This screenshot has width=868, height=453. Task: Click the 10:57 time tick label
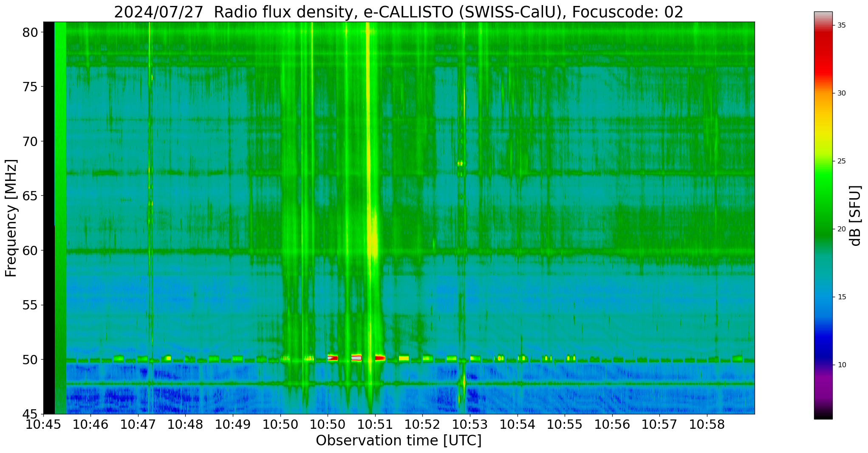(x=660, y=425)
